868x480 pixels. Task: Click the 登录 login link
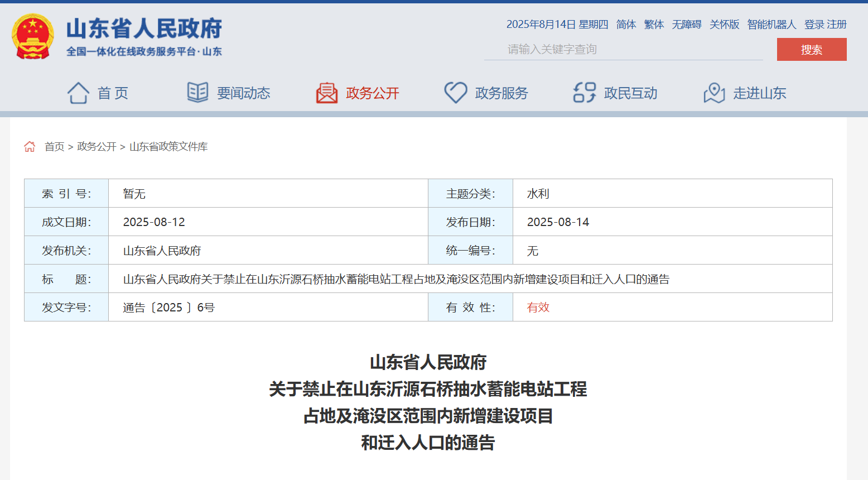click(814, 25)
